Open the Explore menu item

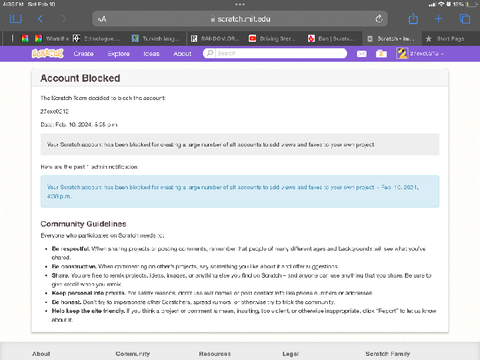[x=118, y=54]
